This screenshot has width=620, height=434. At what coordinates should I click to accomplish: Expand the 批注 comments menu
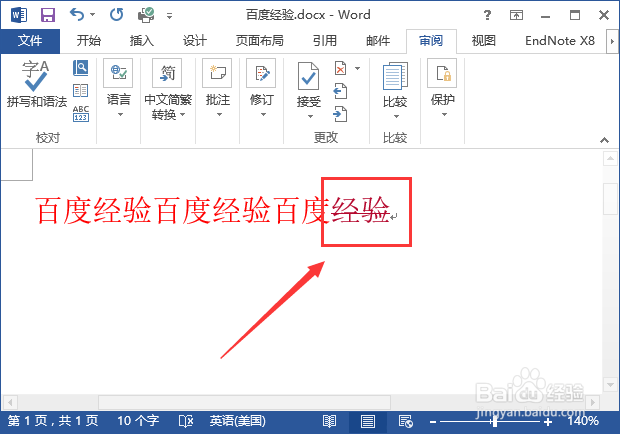(217, 89)
